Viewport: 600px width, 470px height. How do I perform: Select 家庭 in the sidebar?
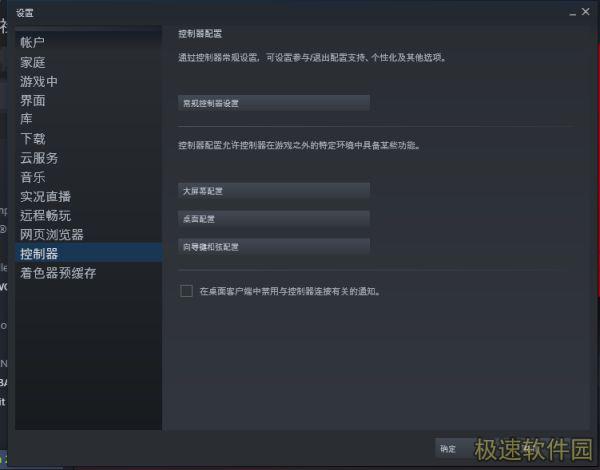point(33,62)
